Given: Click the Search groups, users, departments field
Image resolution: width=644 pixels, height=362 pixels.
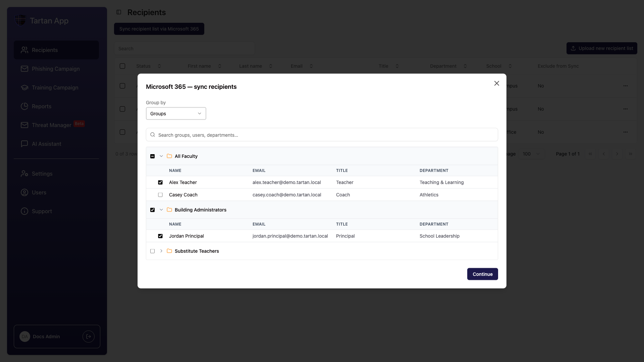Looking at the screenshot, I should (x=322, y=135).
